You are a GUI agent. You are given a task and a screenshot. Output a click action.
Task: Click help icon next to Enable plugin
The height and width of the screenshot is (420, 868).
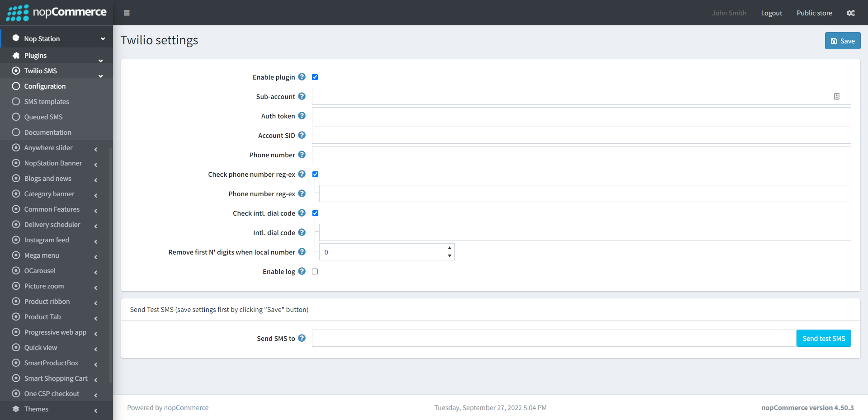[x=302, y=77]
